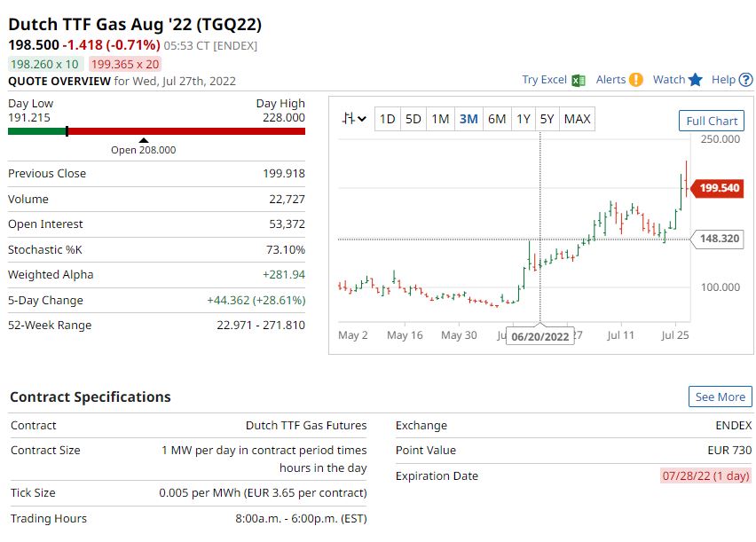
Task: Click the orange Alerts exclamation icon
Action: [635, 80]
